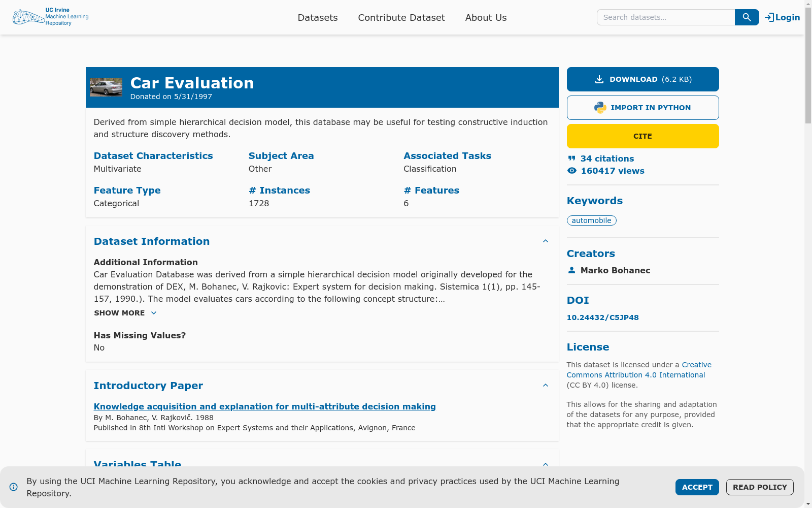This screenshot has width=812, height=508.
Task: Collapse the Introductory Paper section
Action: click(546, 386)
